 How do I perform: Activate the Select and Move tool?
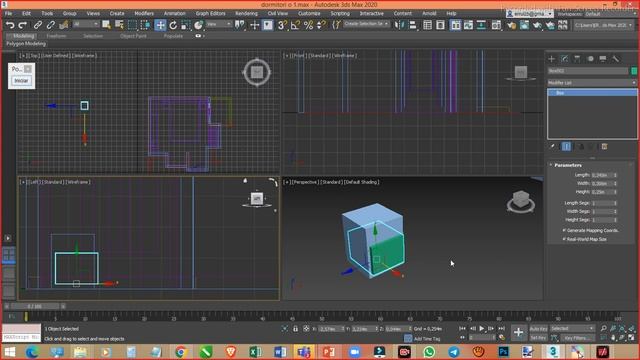pyautogui.click(x=160, y=25)
